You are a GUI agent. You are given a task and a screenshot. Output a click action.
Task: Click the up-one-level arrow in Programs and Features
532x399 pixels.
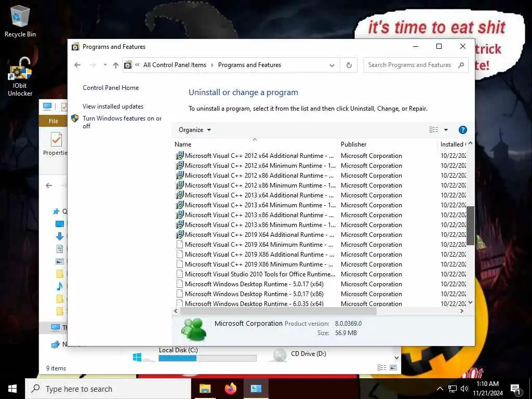(116, 65)
